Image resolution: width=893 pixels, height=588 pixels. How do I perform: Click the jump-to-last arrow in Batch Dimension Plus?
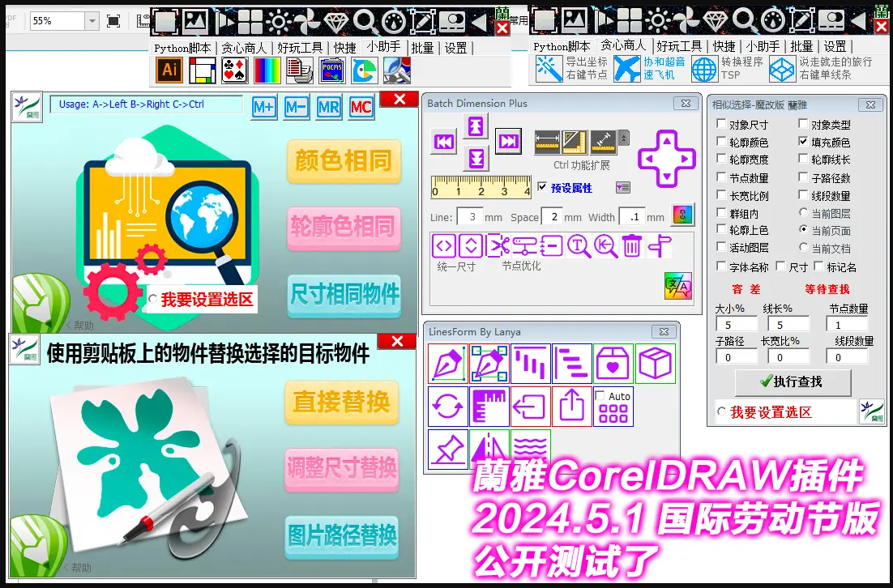click(x=508, y=141)
